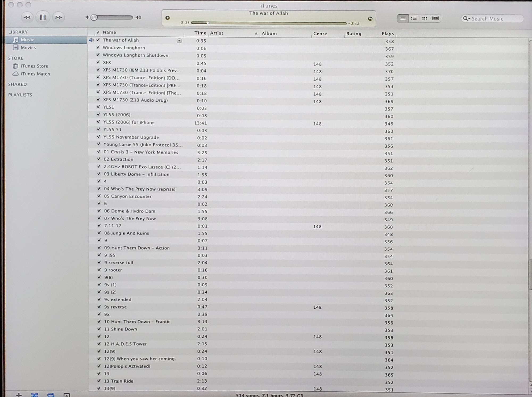This screenshot has width=532, height=397.
Task: Click the now-playing speaker icon in list
Action: pos(91,40)
